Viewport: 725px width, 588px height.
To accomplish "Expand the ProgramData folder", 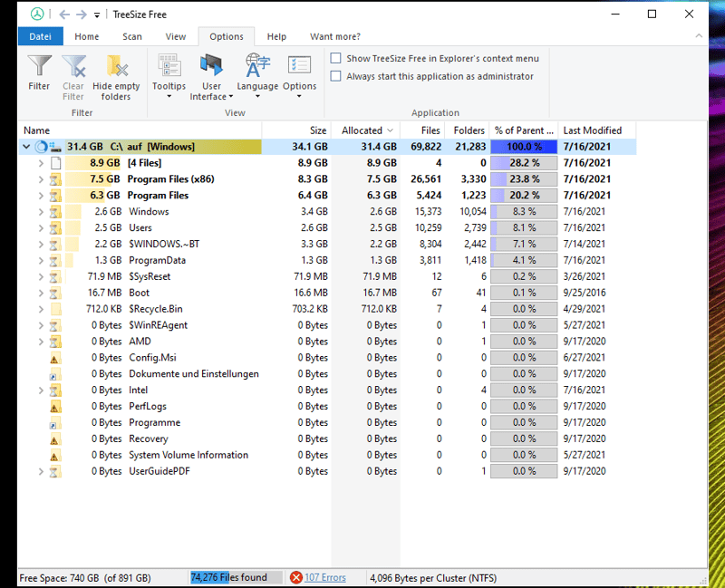I will [x=41, y=260].
